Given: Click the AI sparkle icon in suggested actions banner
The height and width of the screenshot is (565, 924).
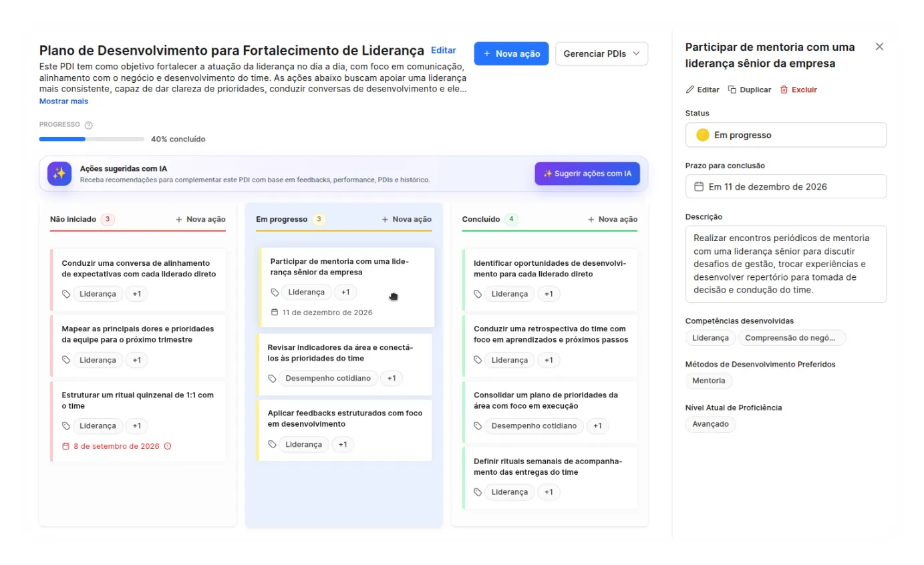Looking at the screenshot, I should point(59,174).
